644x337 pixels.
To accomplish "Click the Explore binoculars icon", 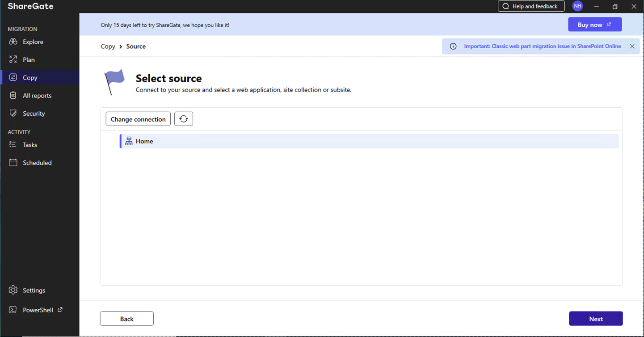I will click(13, 42).
